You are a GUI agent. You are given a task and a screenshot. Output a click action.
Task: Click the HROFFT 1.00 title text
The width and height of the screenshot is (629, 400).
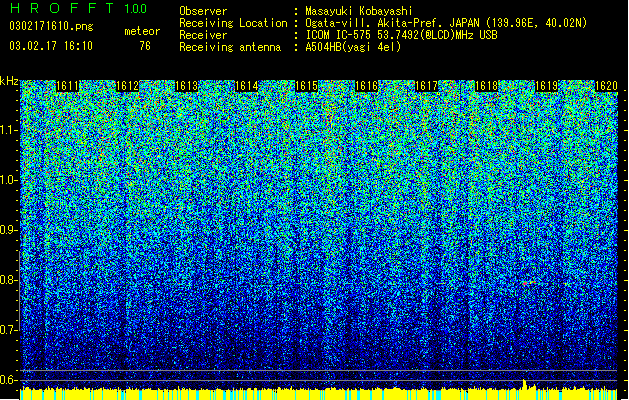click(x=78, y=8)
